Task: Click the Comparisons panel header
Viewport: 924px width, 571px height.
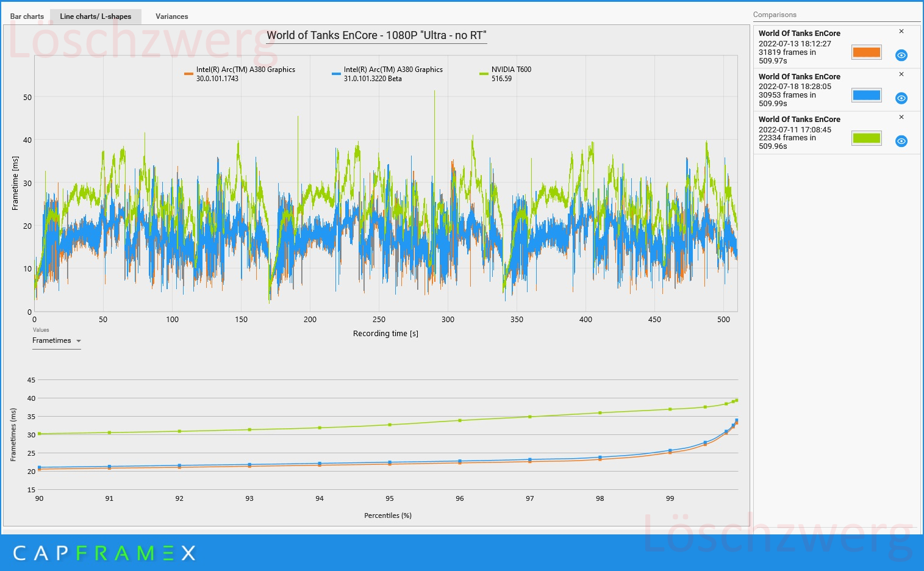Action: tap(775, 15)
